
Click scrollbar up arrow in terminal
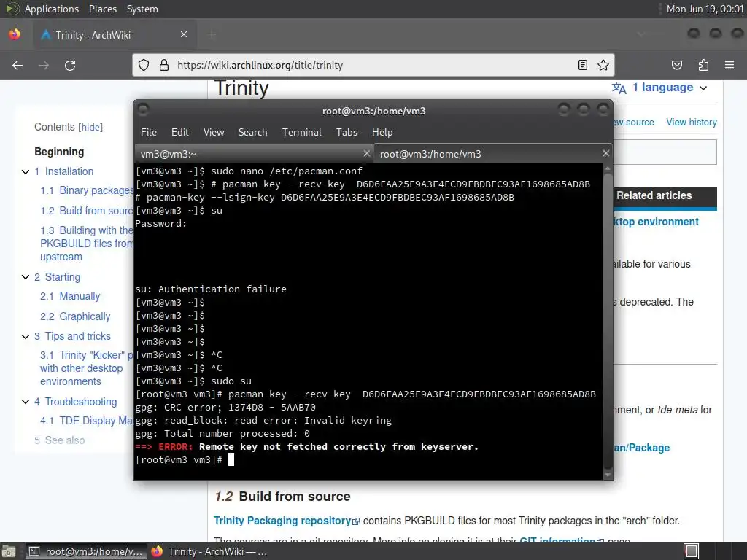point(608,168)
